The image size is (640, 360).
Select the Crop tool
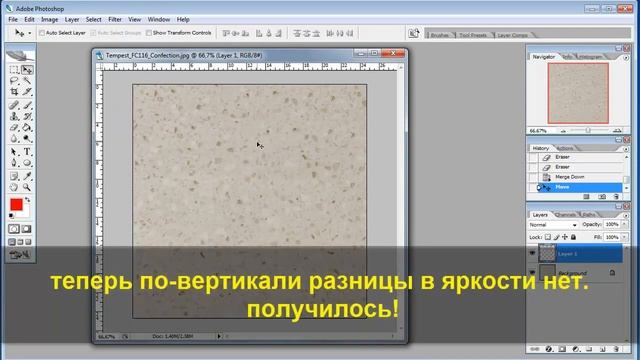pos(14,92)
